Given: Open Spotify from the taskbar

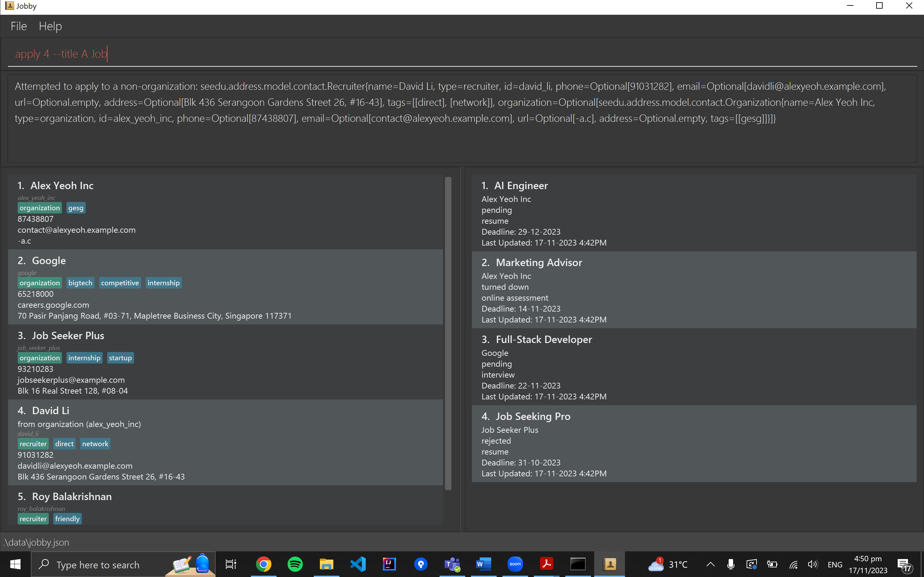Looking at the screenshot, I should tap(295, 564).
